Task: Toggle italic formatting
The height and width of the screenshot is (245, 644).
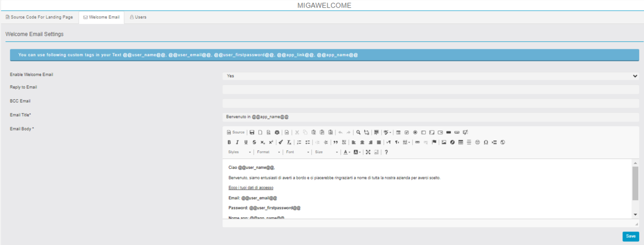Action: (x=237, y=142)
